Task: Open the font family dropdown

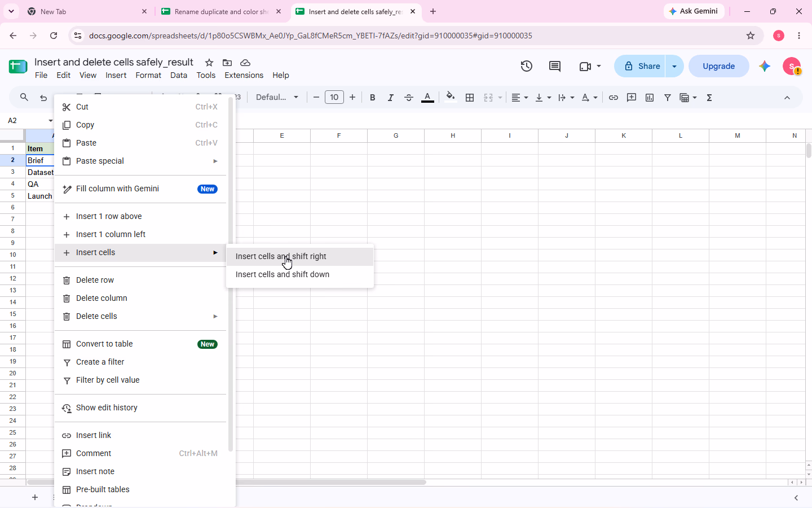Action: click(277, 98)
